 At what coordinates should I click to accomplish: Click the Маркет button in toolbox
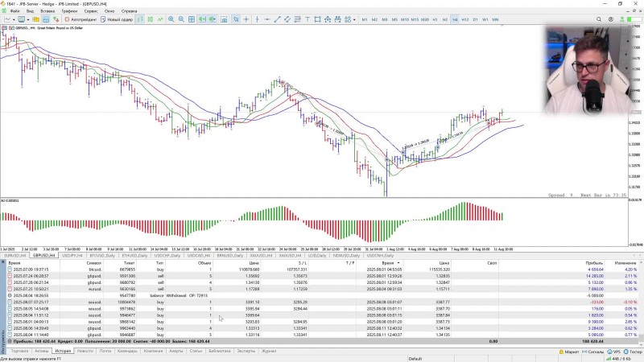point(569,352)
